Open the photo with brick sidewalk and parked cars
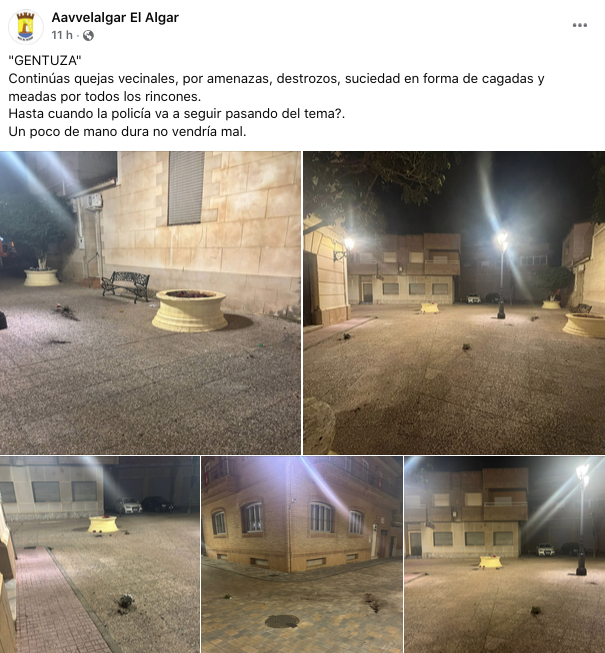 100,555
